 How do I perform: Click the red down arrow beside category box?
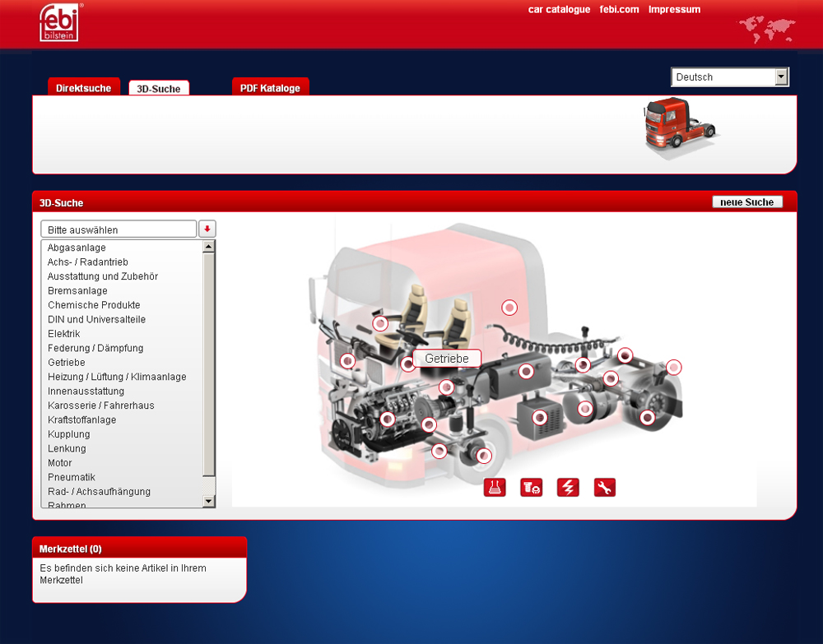(x=207, y=229)
